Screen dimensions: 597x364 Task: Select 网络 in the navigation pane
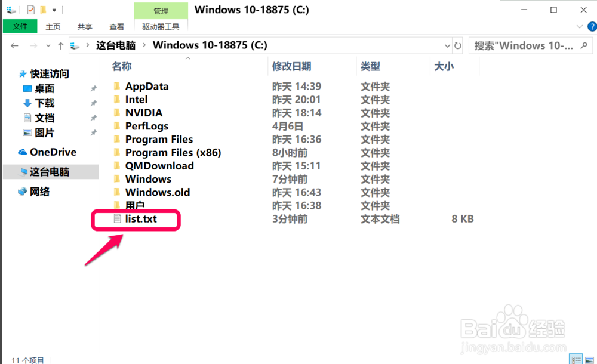point(39,192)
